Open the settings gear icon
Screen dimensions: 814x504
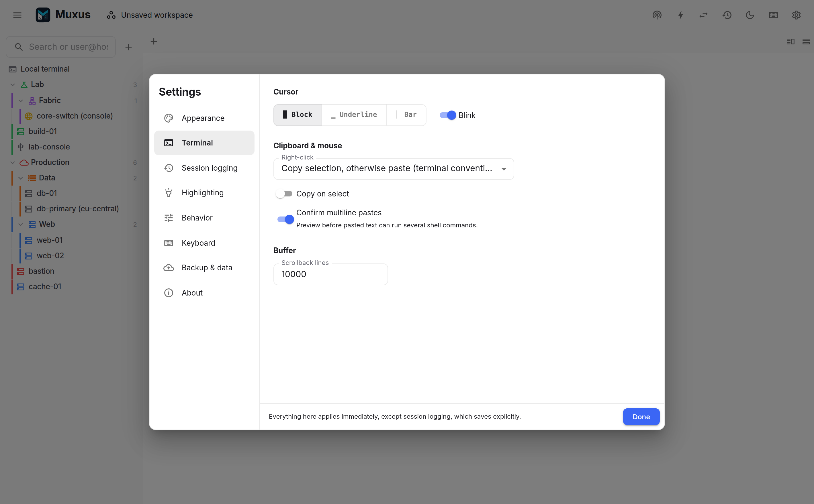coord(796,15)
